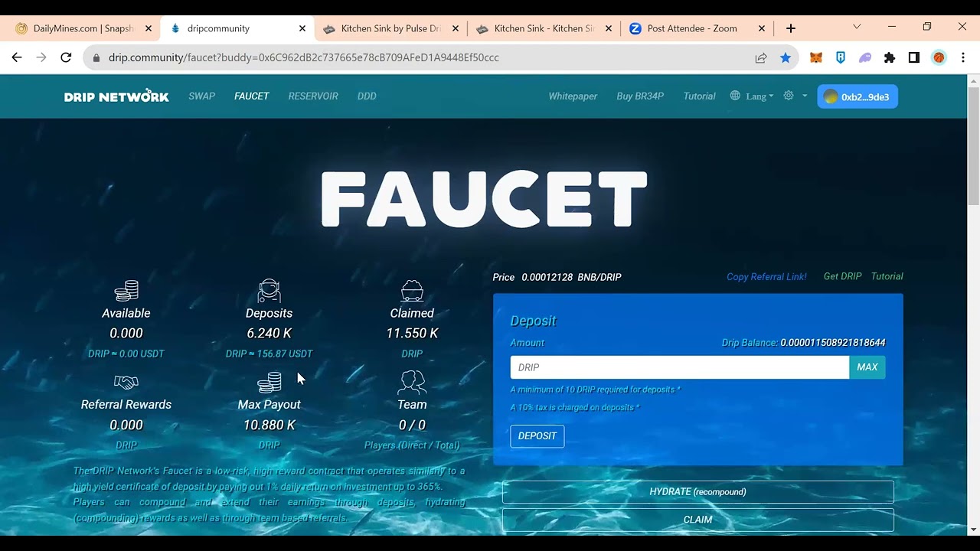Open the SWAP page
The image size is (980, 551).
click(x=202, y=96)
